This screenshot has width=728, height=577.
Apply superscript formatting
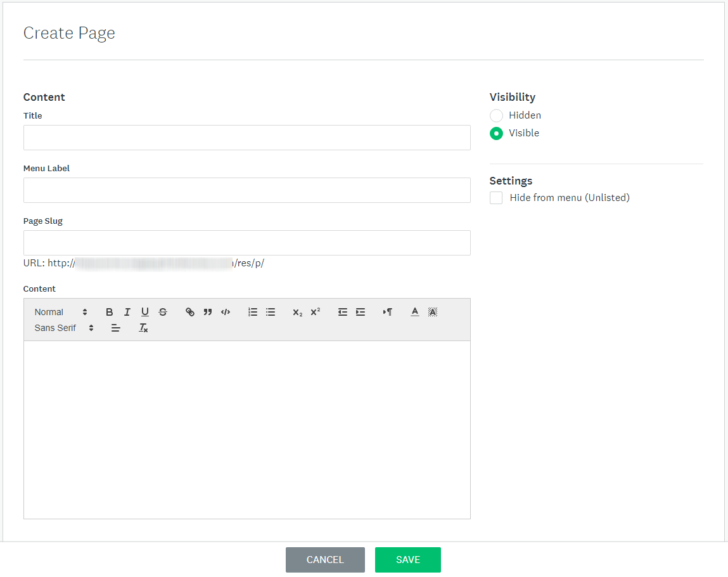[316, 312]
